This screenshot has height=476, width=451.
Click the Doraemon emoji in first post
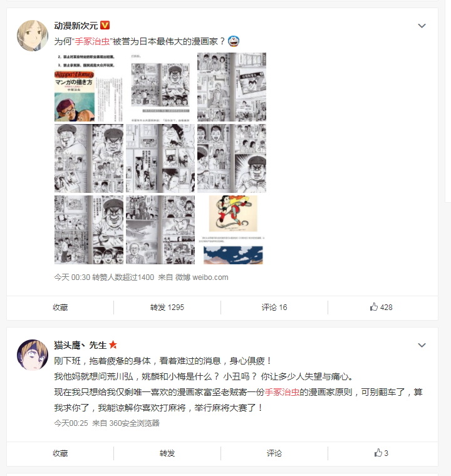(234, 41)
